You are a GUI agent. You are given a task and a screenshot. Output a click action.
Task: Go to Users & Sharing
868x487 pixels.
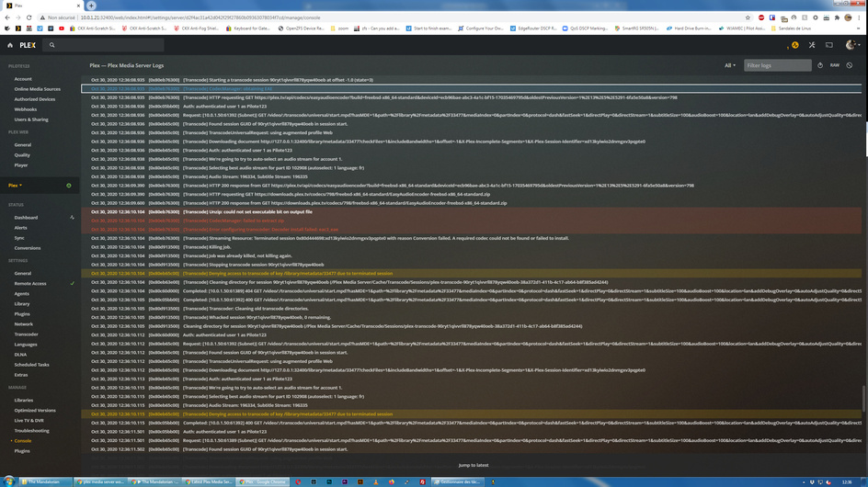coord(31,119)
